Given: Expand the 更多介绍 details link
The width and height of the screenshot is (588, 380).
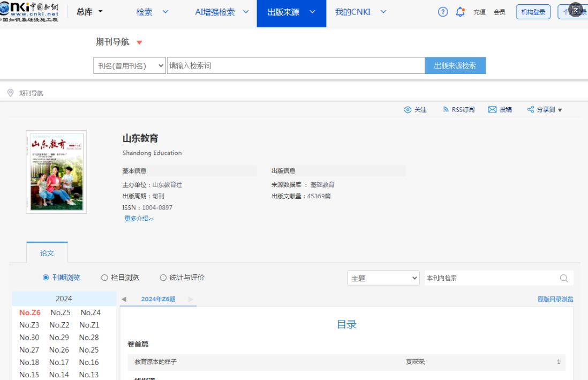Looking at the screenshot, I should [139, 219].
